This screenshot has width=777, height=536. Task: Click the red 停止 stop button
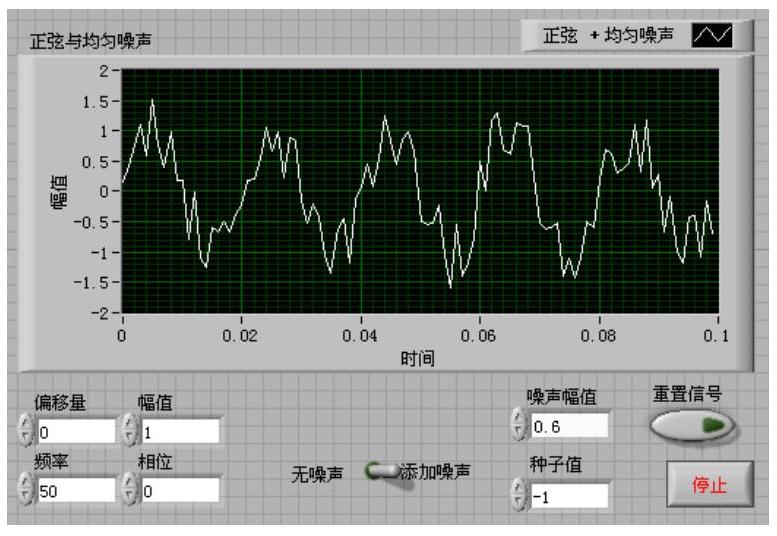pyautogui.click(x=710, y=484)
